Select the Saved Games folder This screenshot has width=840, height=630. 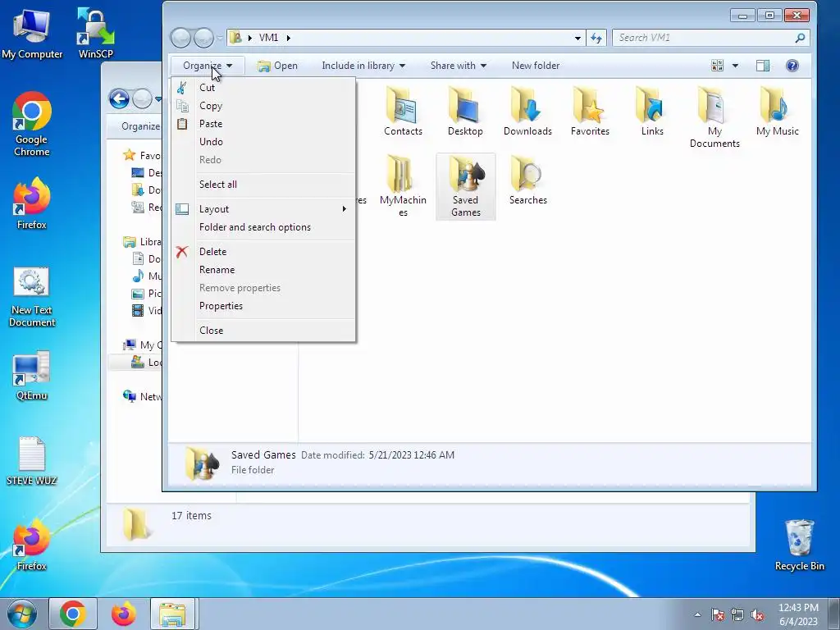[466, 186]
